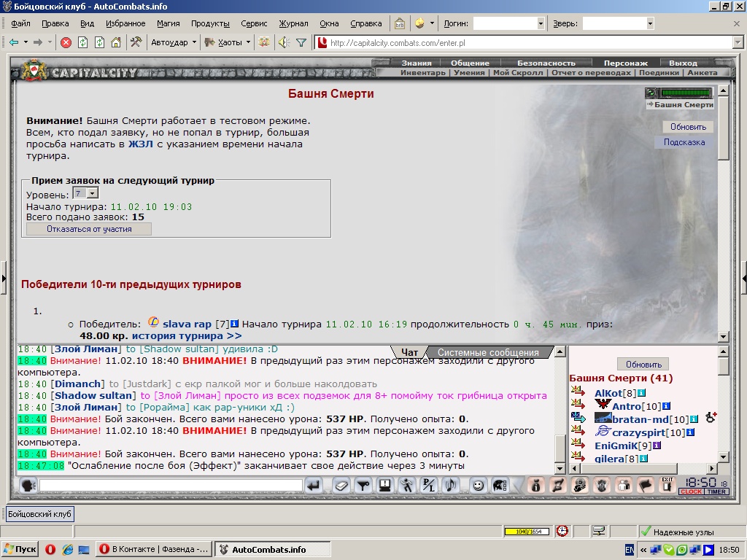Image resolution: width=747 pixels, height=560 pixels.
Task: Click the EN language indicator in tray
Action: coord(629,550)
